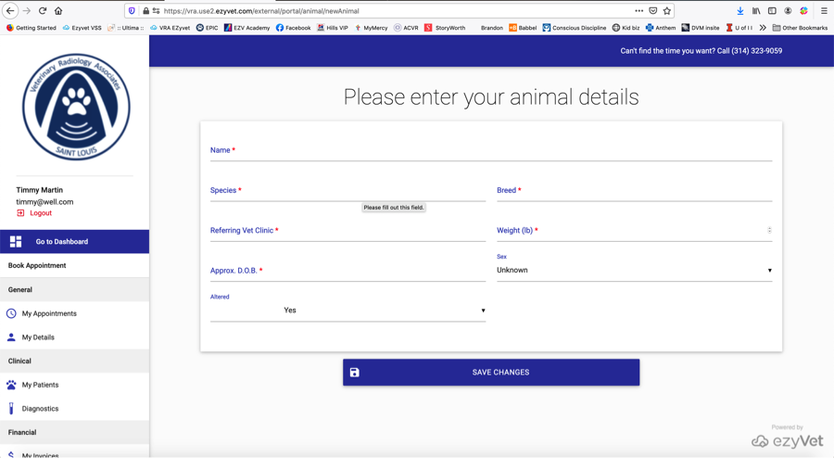Show more bookmarks with chevron overflow

pos(763,28)
